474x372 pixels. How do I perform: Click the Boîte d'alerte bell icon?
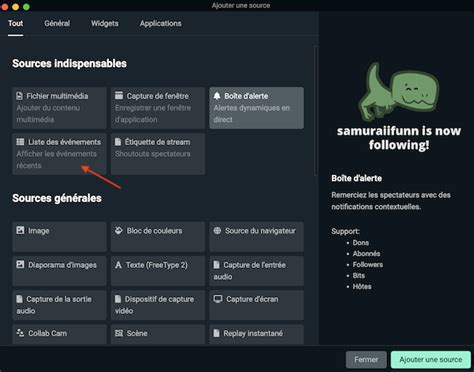pos(217,96)
